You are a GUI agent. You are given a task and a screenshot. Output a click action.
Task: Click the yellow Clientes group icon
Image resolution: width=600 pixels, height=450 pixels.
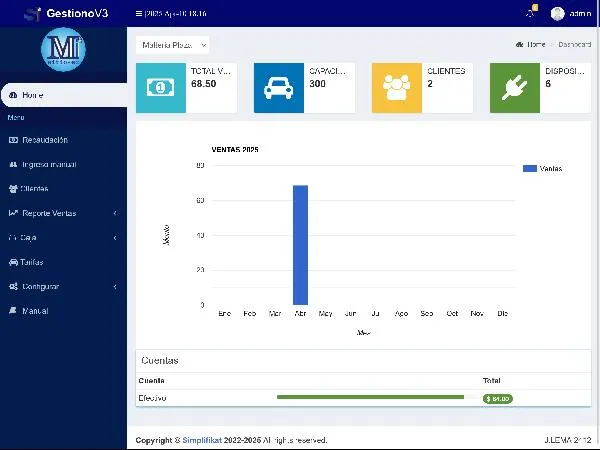(x=396, y=88)
